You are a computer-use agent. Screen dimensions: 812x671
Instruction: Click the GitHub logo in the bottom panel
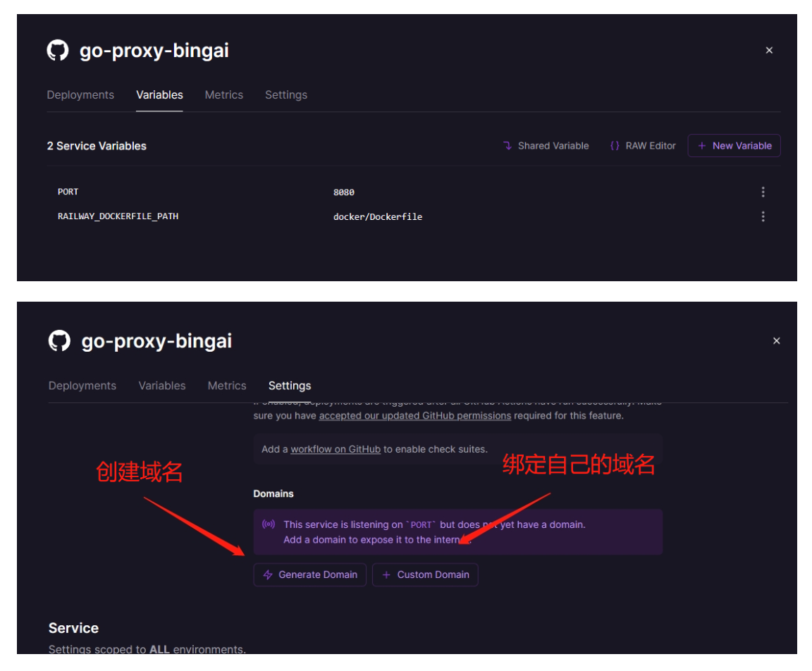pos(59,341)
